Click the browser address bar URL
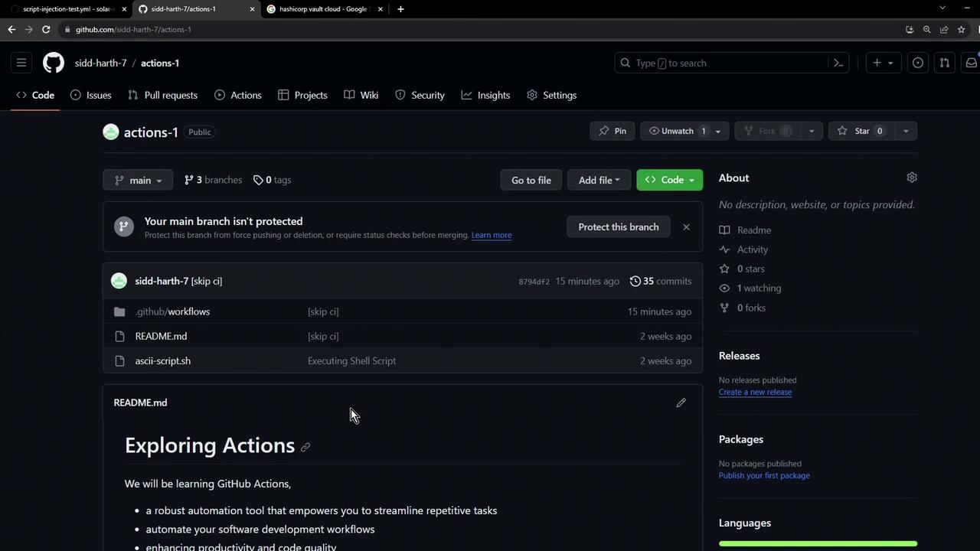Screen dimensions: 980x551 133,29
